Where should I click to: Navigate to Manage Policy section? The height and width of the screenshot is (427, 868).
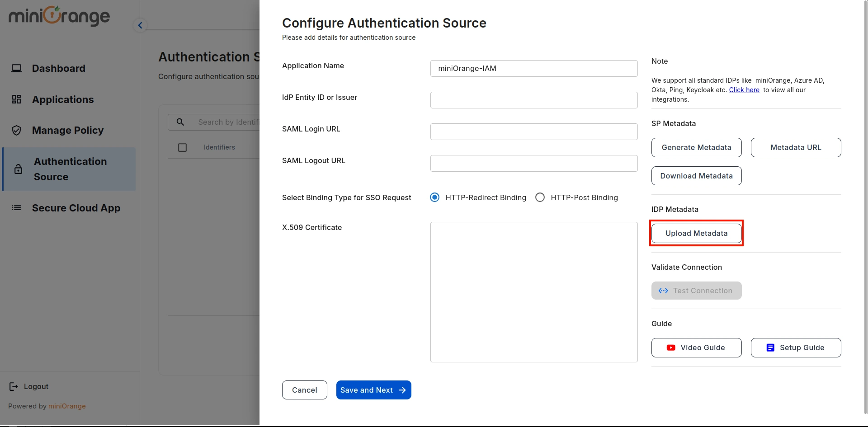point(68,130)
